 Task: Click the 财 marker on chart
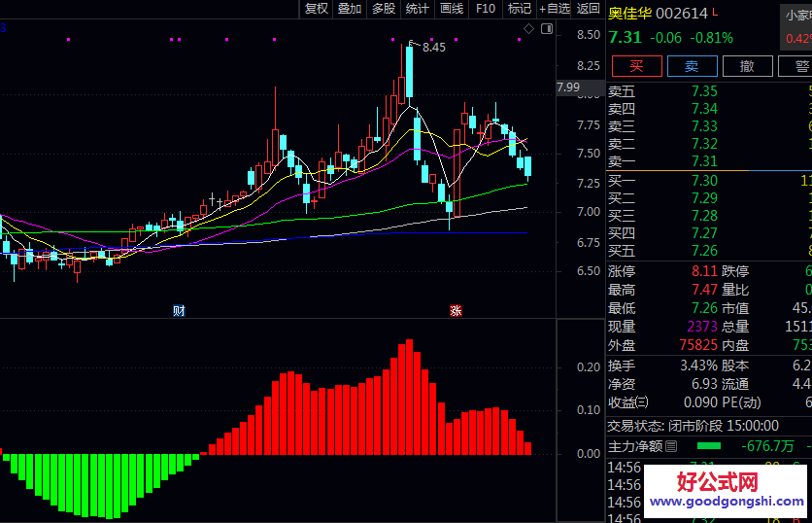[x=179, y=310]
